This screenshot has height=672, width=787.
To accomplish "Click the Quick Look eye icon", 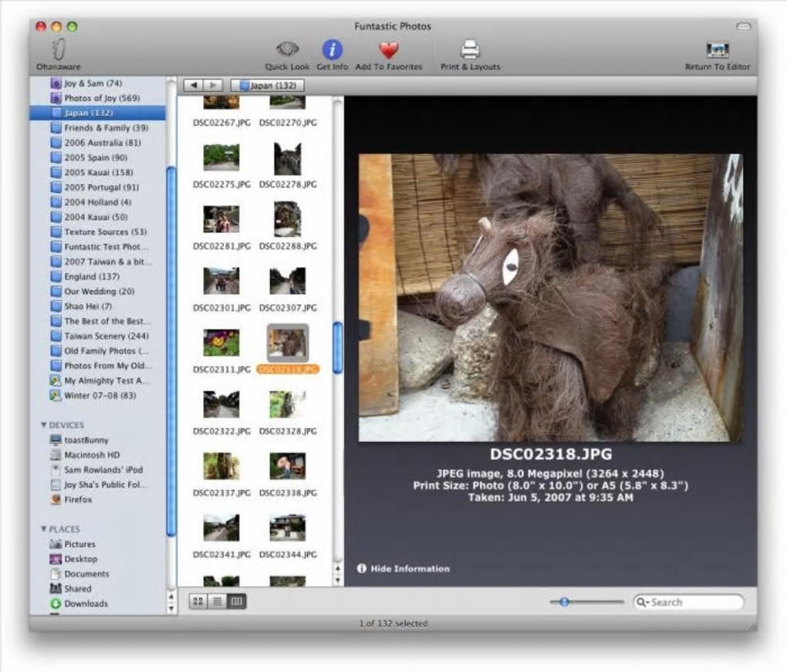I will pos(288,49).
